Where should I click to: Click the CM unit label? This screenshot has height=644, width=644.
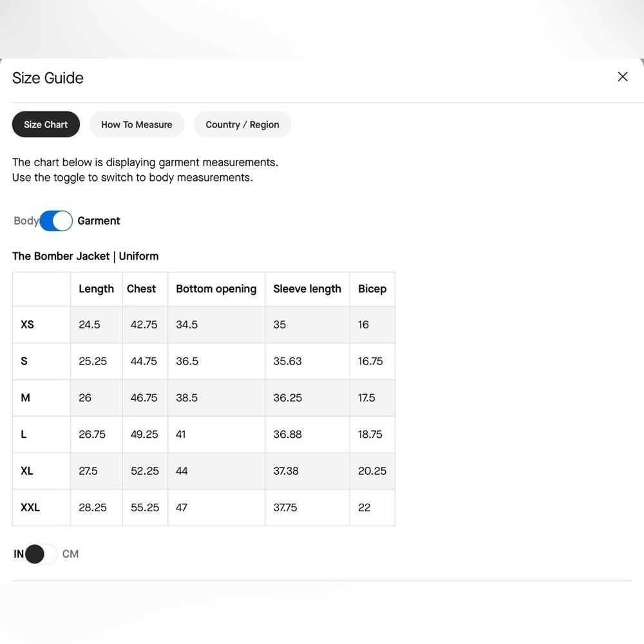(x=70, y=554)
